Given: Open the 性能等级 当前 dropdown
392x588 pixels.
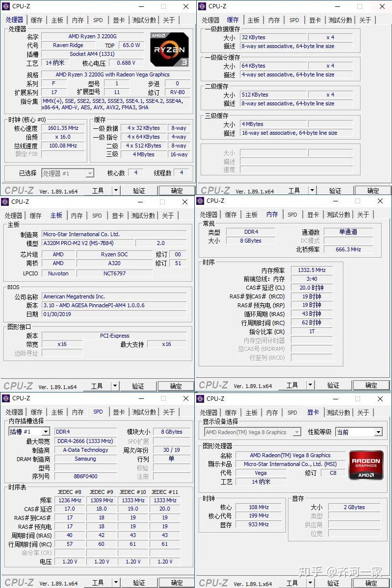Looking at the screenshot, I should (x=378, y=432).
